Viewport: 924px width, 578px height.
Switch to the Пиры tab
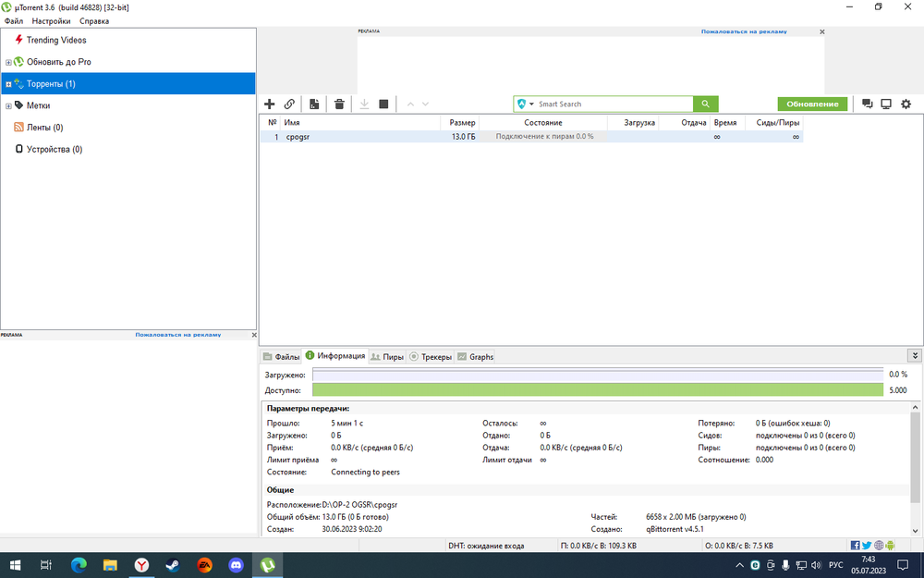[x=387, y=357]
